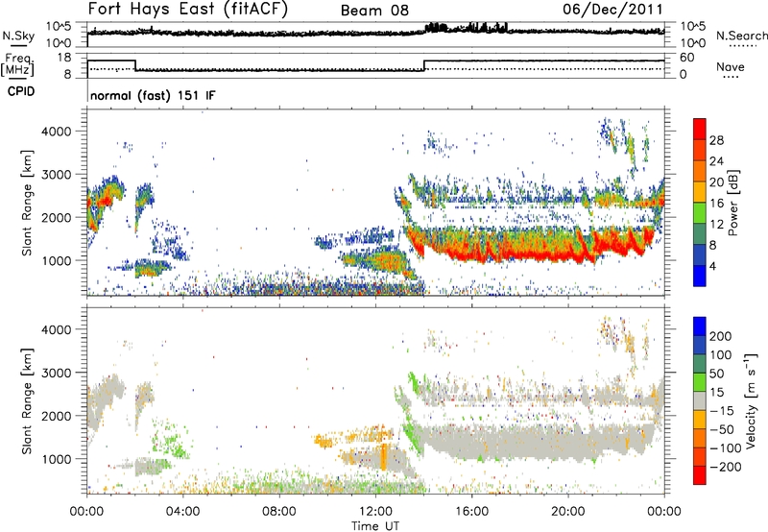Click the "Time UT" axis label
Screen dimensions: 768x532
(375, 525)
